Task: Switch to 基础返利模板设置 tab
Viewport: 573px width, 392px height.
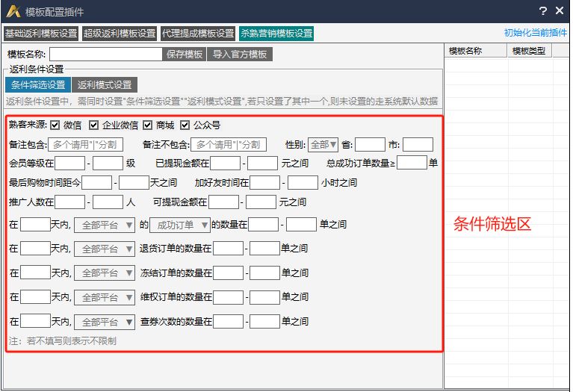Action: pos(41,34)
